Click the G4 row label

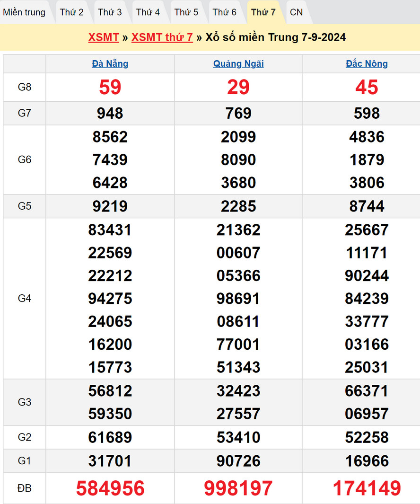coord(25,299)
